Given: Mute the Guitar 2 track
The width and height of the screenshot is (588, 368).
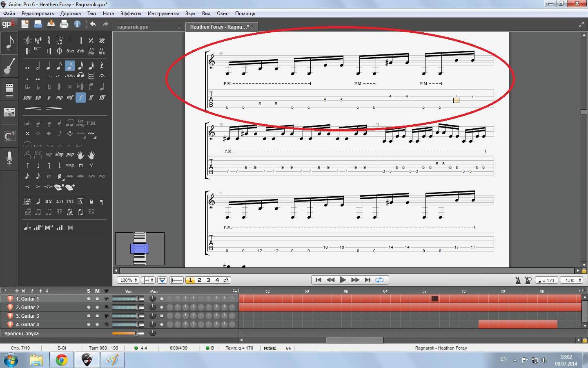Looking at the screenshot, I should point(97,307).
